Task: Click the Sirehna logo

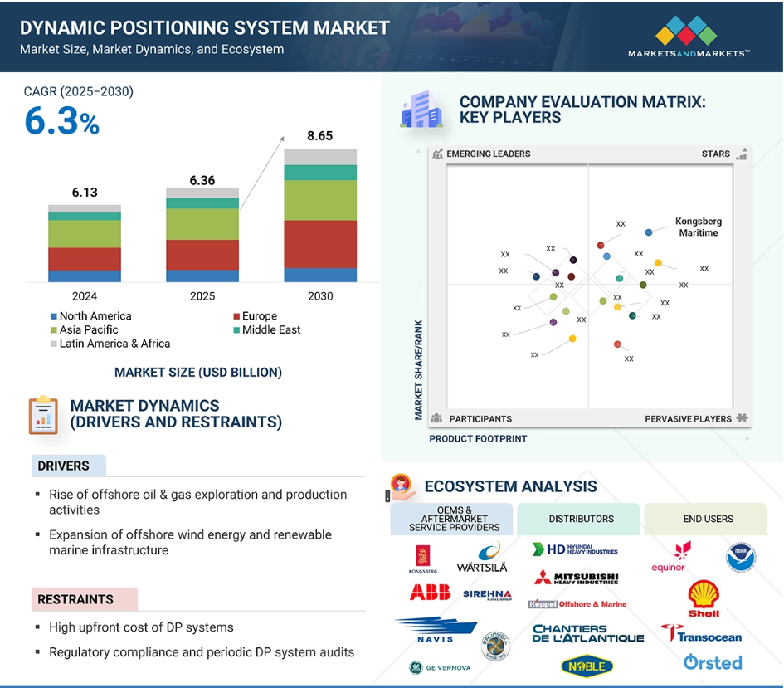Action: coord(488,594)
